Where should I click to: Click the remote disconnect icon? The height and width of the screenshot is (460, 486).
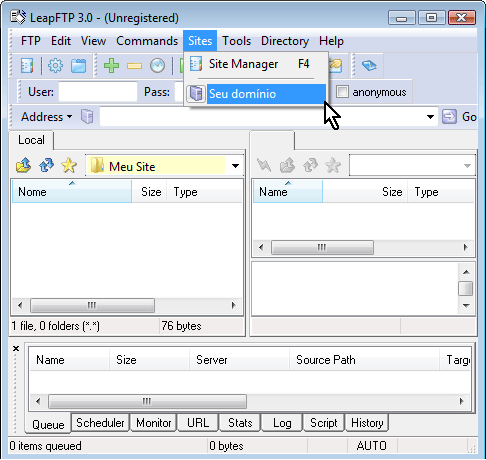click(264, 165)
